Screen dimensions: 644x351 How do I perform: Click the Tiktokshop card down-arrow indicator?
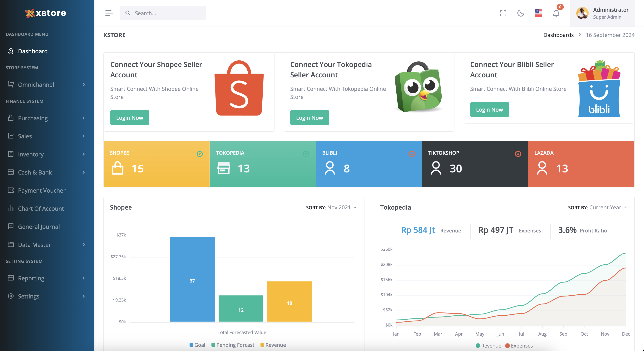[518, 154]
